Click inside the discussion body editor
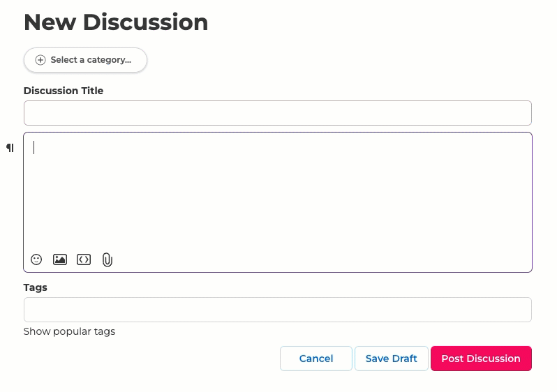The width and height of the screenshot is (557, 392). pyautogui.click(x=278, y=192)
